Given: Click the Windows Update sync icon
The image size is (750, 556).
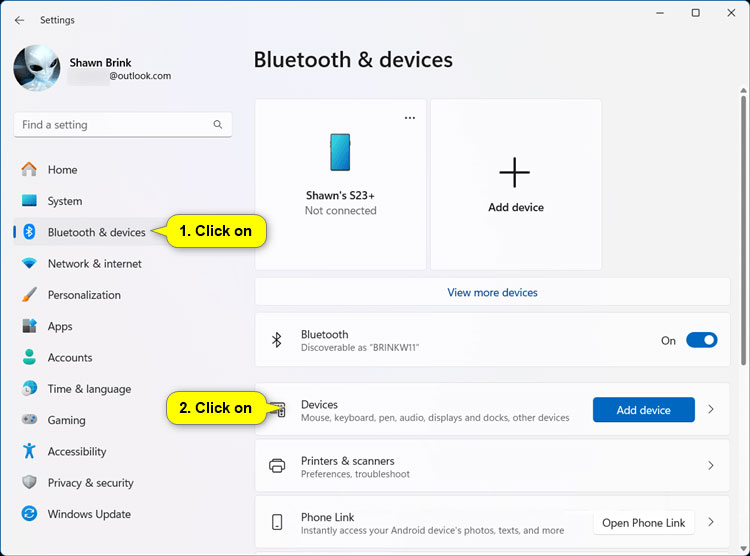Looking at the screenshot, I should [x=29, y=513].
